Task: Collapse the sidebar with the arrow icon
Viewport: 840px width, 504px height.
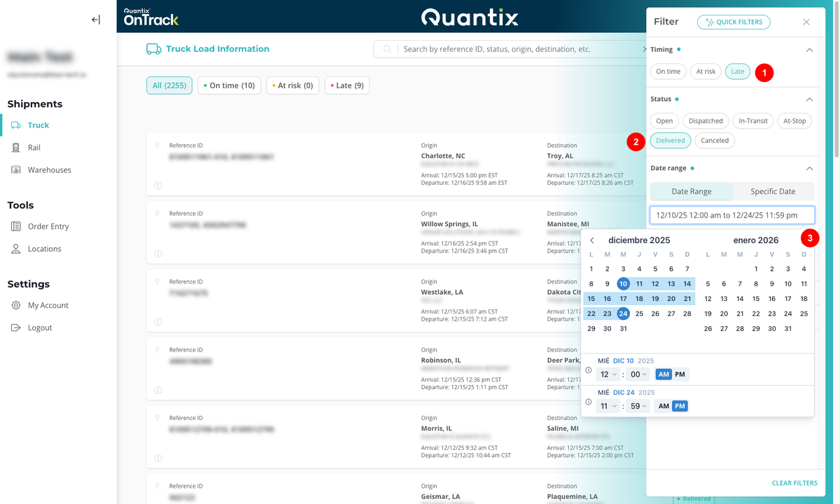Action: (x=96, y=20)
